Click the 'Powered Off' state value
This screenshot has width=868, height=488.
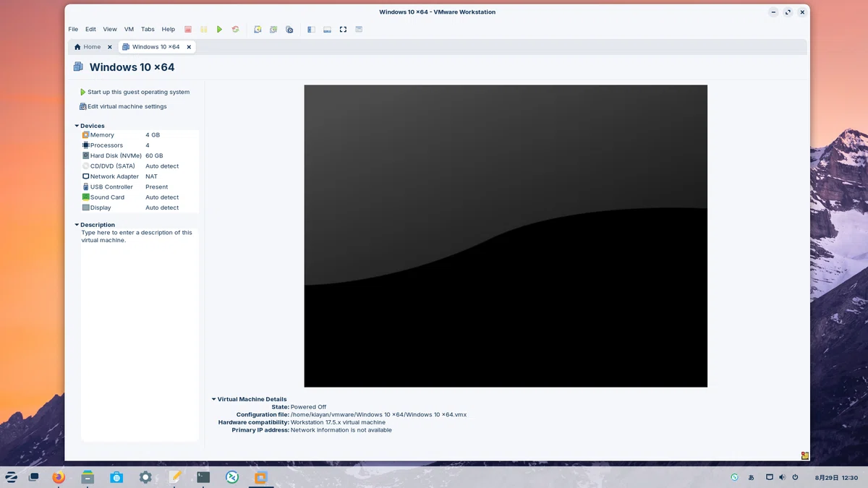pos(308,407)
